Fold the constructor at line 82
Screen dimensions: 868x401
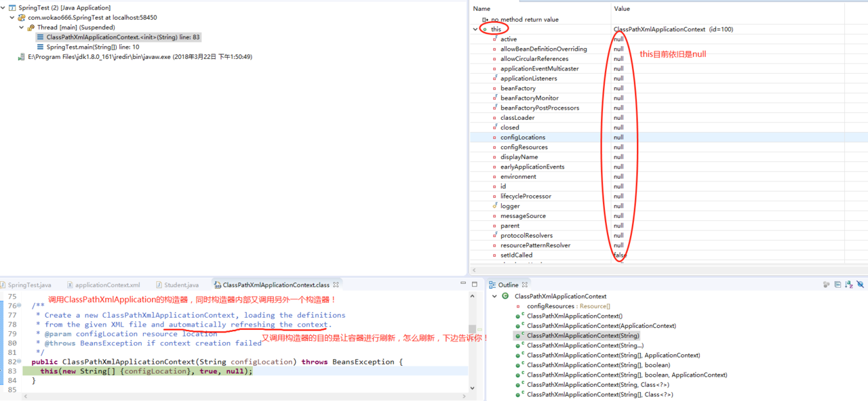[x=19, y=362]
